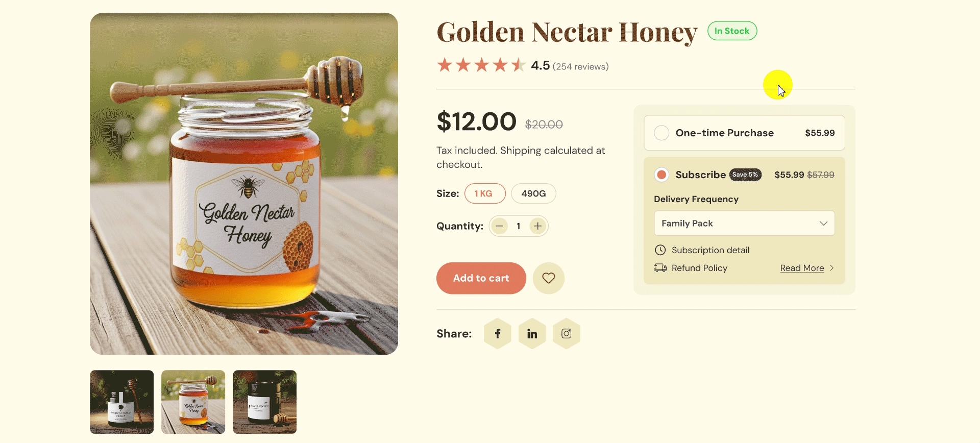Open the black jar product thumbnail

coord(264,402)
